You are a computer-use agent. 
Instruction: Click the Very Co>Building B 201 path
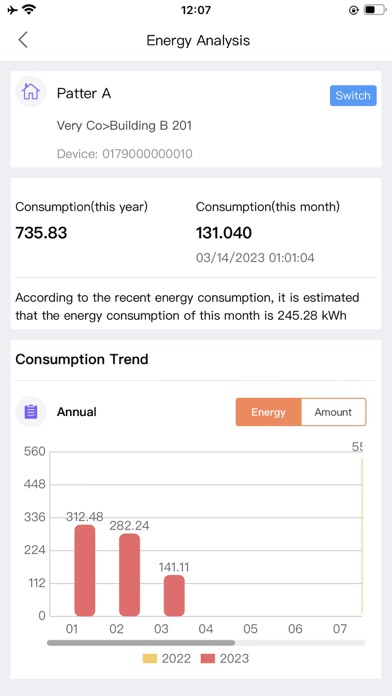[124, 126]
